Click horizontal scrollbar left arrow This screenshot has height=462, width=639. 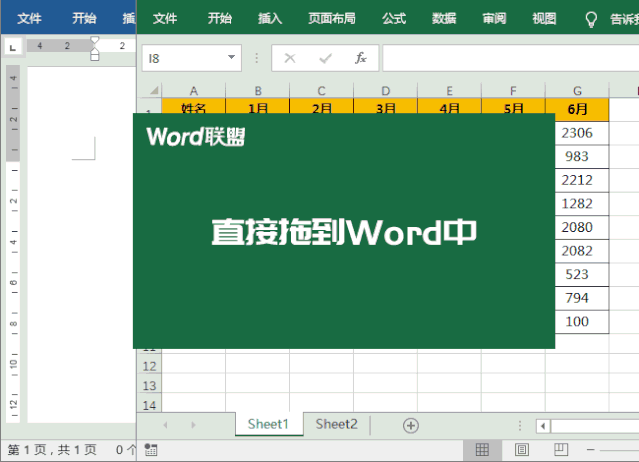[543, 425]
